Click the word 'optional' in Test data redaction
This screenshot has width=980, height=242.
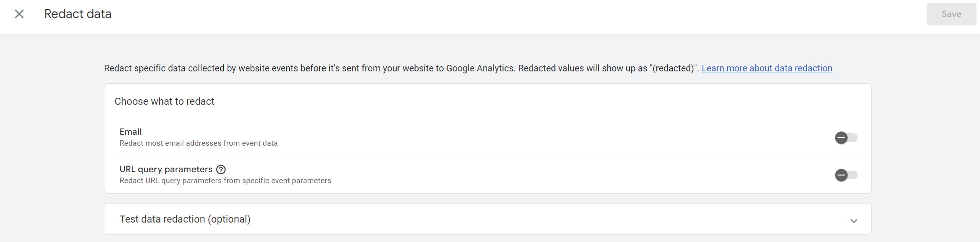coord(229,219)
